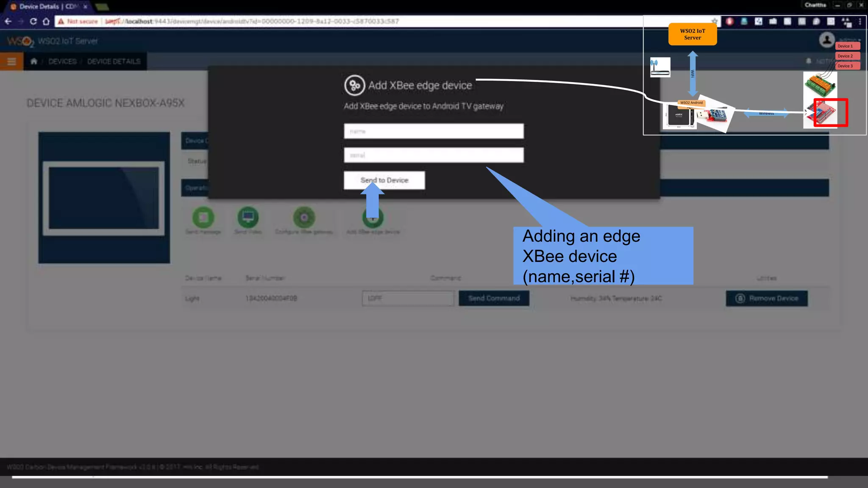Image resolution: width=868 pixels, height=488 pixels.
Task: Open the Chaitha browser profile button
Action: click(x=815, y=5)
